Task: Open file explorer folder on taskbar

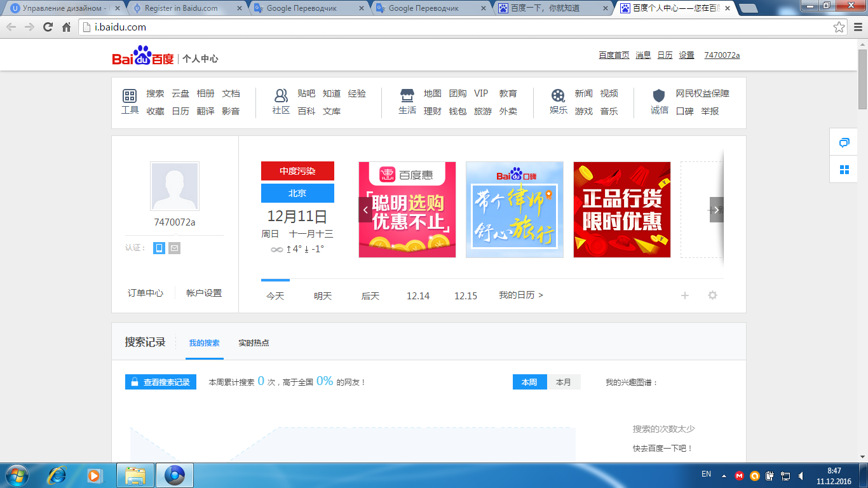Action: (x=136, y=475)
